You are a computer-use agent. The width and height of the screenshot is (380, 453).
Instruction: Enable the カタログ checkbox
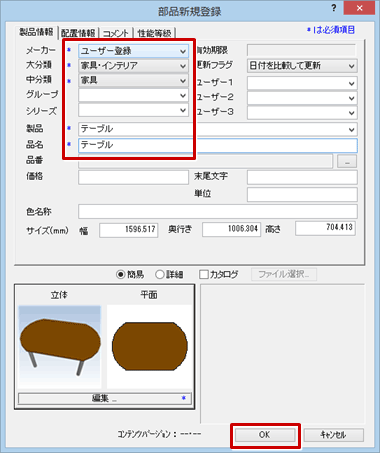[203, 275]
